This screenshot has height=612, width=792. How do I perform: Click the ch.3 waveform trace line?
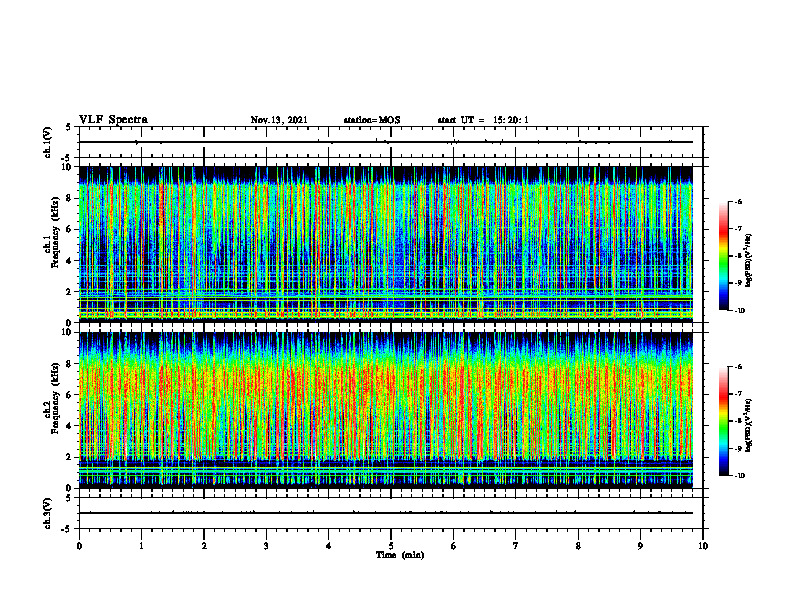[386, 513]
